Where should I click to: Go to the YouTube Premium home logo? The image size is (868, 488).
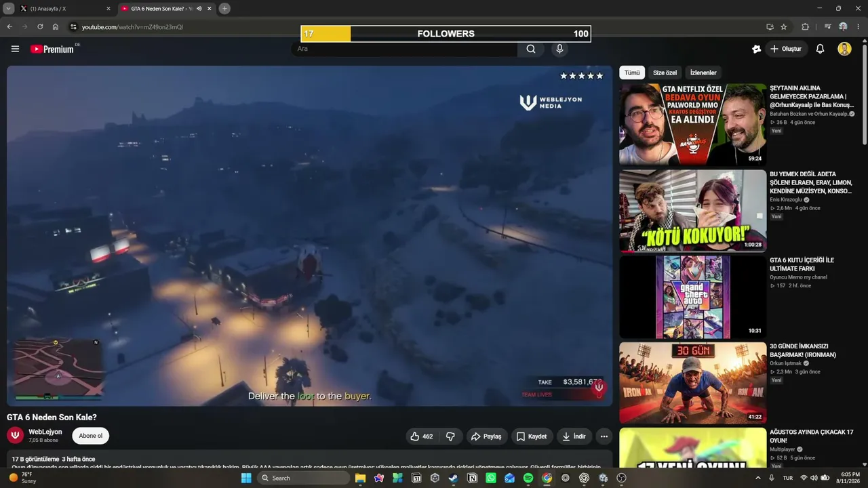(x=52, y=49)
